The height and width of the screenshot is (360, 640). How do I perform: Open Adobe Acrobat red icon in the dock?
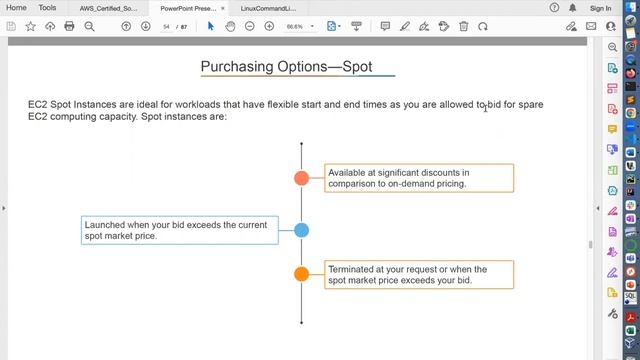[631, 317]
